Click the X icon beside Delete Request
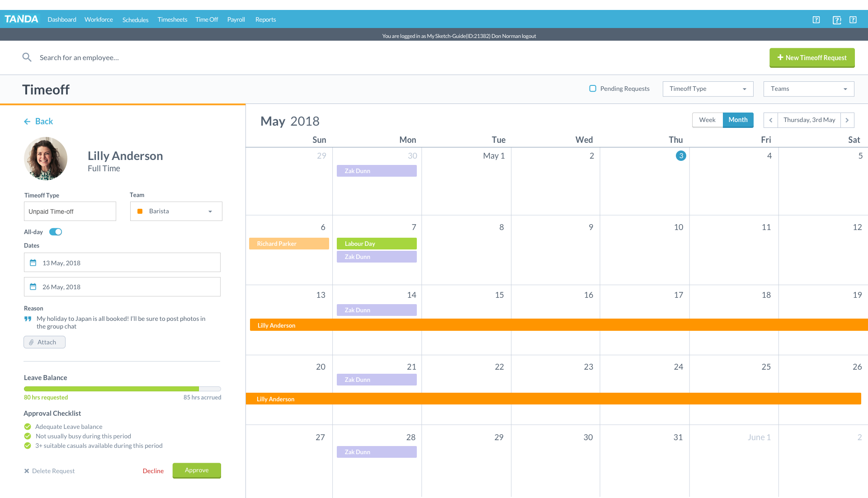868x498 pixels. click(27, 471)
